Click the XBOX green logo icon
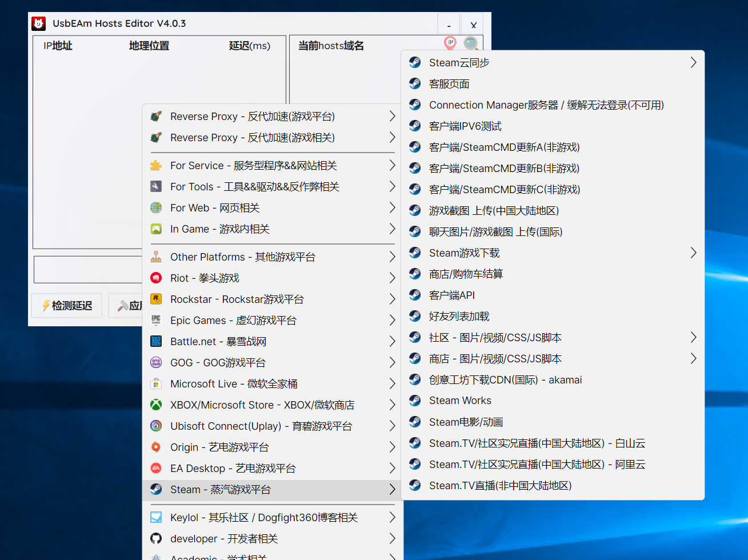Screen dimensions: 748x560 [156, 405]
